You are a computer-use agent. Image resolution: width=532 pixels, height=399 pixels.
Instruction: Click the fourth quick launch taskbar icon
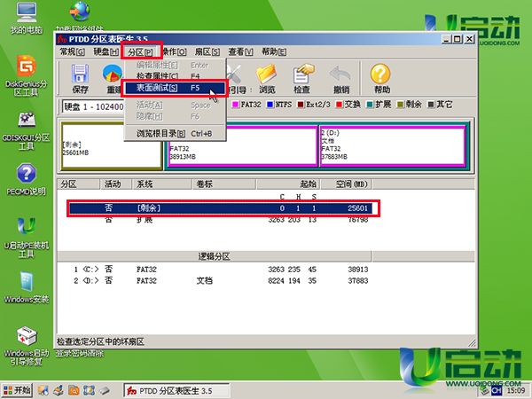point(89,390)
